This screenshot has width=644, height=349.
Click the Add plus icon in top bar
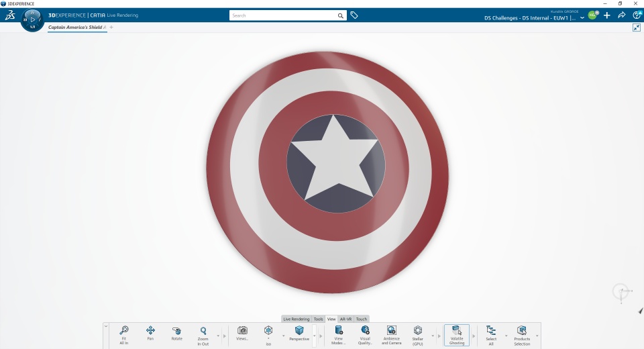click(x=607, y=15)
